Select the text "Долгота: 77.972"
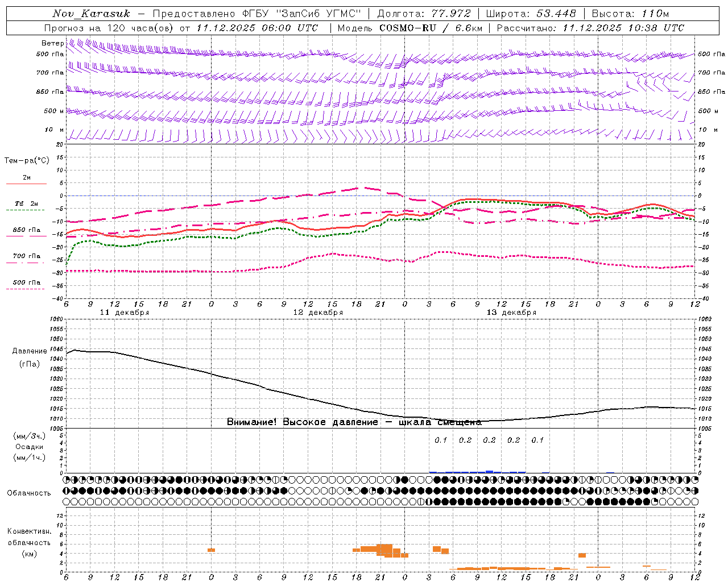Viewport: 728px width, 582px height. click(424, 14)
